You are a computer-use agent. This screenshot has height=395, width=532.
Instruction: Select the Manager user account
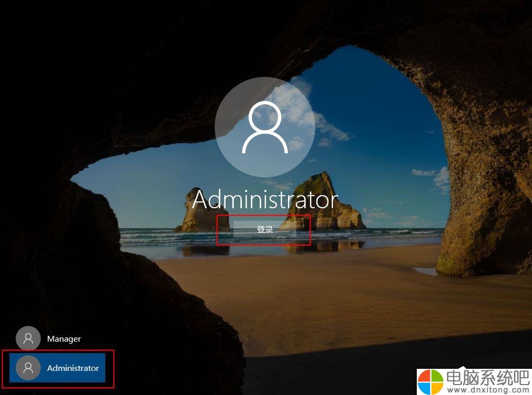tap(57, 338)
